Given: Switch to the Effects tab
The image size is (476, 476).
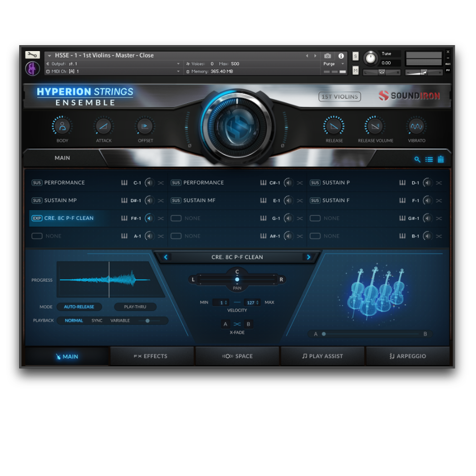Looking at the screenshot, I should coord(152,356).
